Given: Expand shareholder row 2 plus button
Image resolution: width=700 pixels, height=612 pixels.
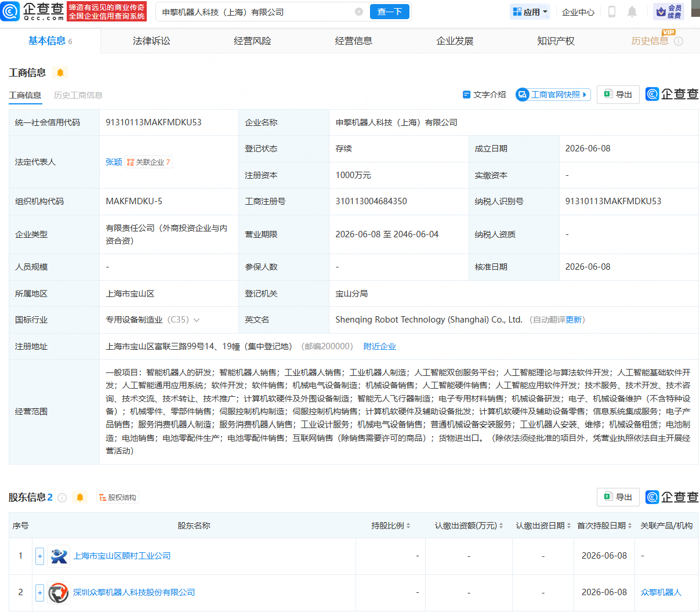Looking at the screenshot, I should [x=39, y=593].
